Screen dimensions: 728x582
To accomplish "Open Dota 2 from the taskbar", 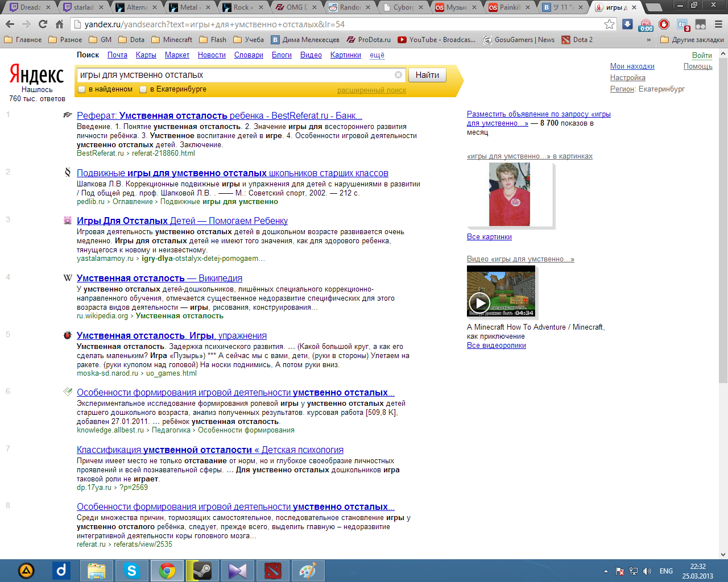I will 272,571.
